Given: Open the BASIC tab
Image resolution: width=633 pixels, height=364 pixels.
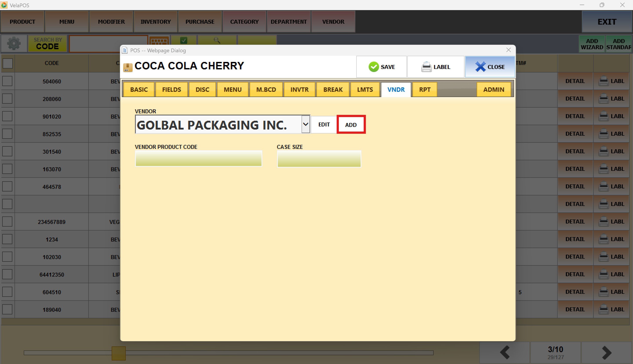Looking at the screenshot, I should pos(139,90).
